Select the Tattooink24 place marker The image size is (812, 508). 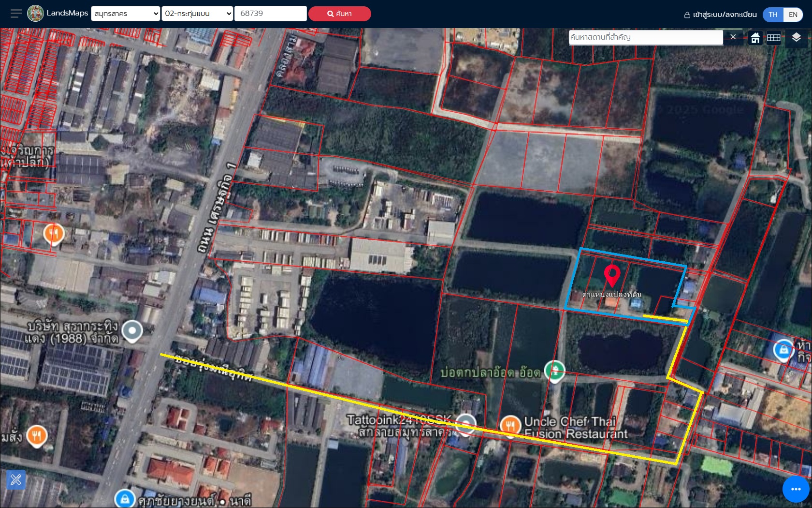[465, 423]
